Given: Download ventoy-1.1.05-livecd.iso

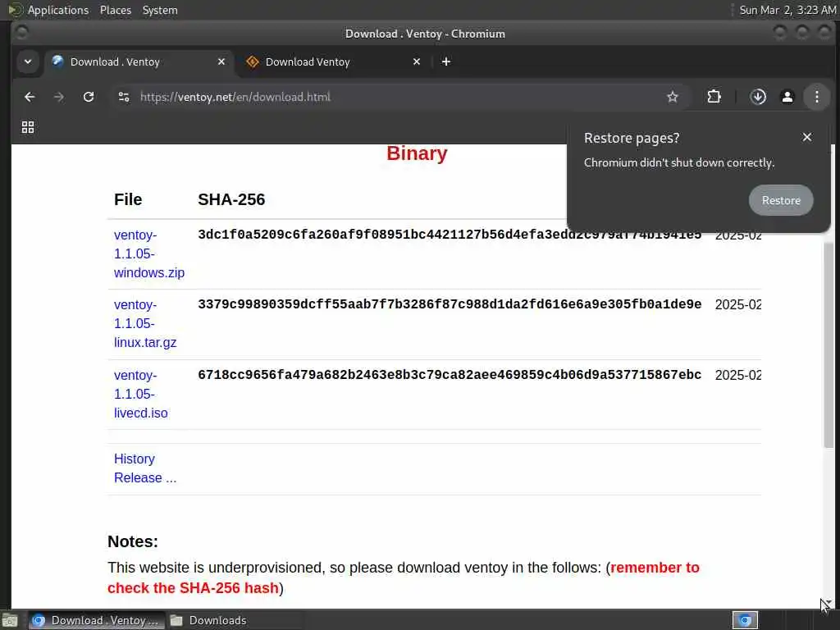Looking at the screenshot, I should pos(140,395).
